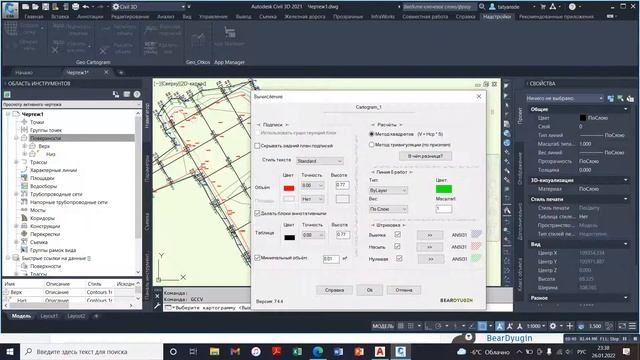Open 'Ничего не выбрано' dropdown in Properties

(x=564, y=98)
